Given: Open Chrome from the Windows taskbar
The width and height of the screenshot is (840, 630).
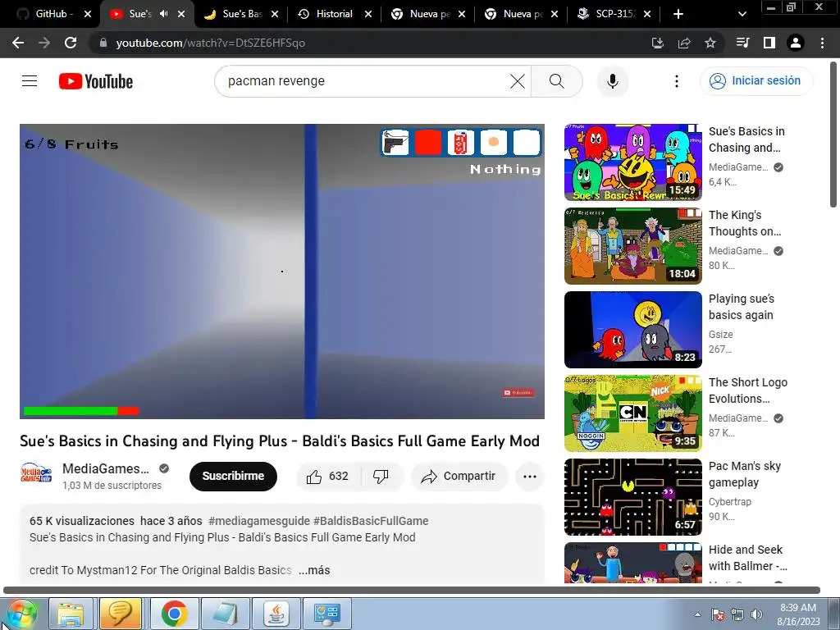Looking at the screenshot, I should (x=174, y=614).
